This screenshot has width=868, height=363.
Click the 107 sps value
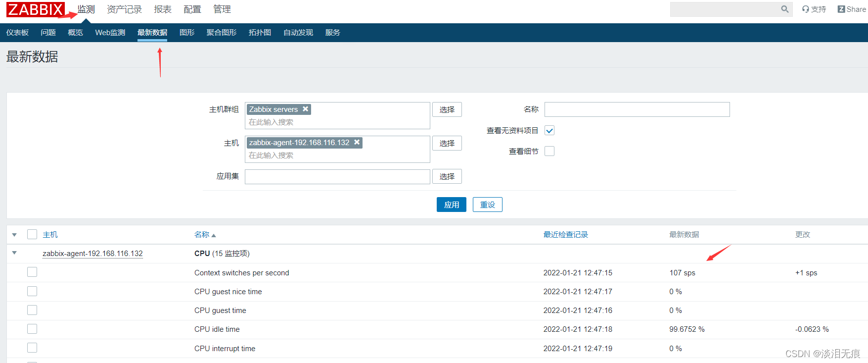click(x=682, y=272)
